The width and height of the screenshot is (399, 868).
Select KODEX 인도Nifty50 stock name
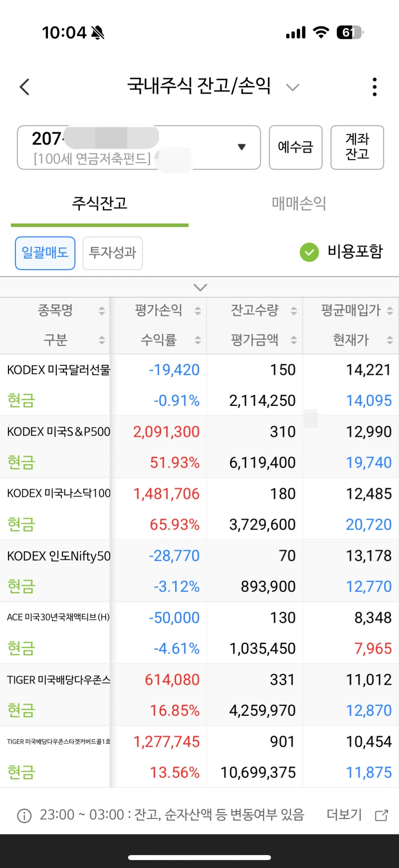tap(58, 556)
